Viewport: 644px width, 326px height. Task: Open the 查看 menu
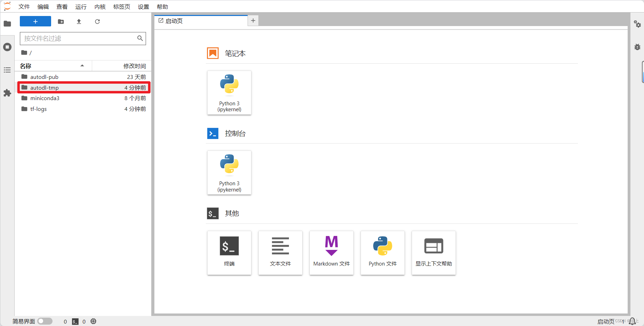62,7
